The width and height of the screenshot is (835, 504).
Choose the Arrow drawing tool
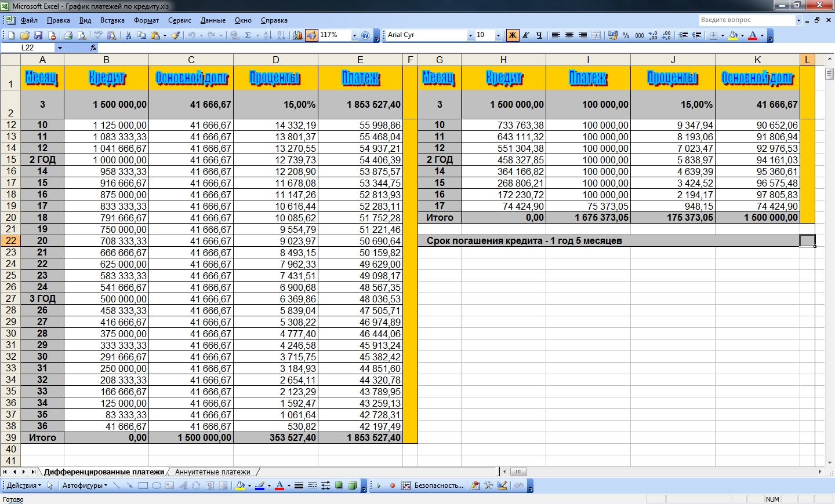(x=129, y=485)
